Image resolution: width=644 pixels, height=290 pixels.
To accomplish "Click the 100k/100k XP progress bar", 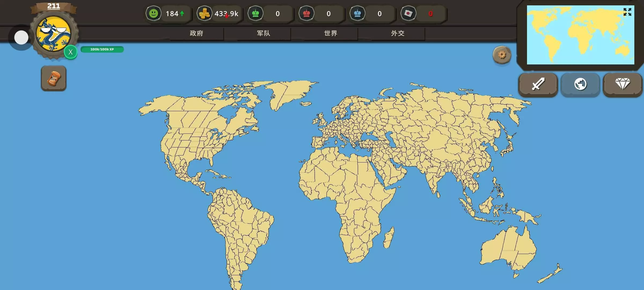I will coord(102,49).
